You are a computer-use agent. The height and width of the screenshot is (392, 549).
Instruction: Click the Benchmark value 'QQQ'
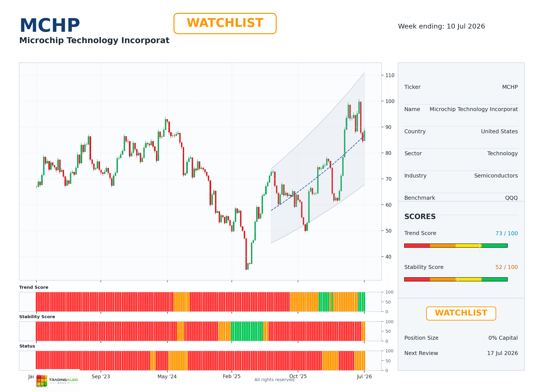[511, 198]
